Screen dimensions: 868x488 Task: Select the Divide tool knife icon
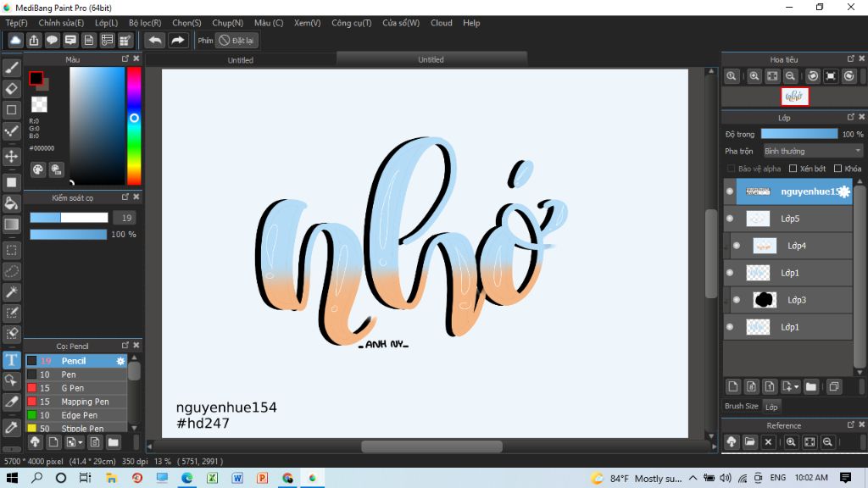tap(12, 402)
